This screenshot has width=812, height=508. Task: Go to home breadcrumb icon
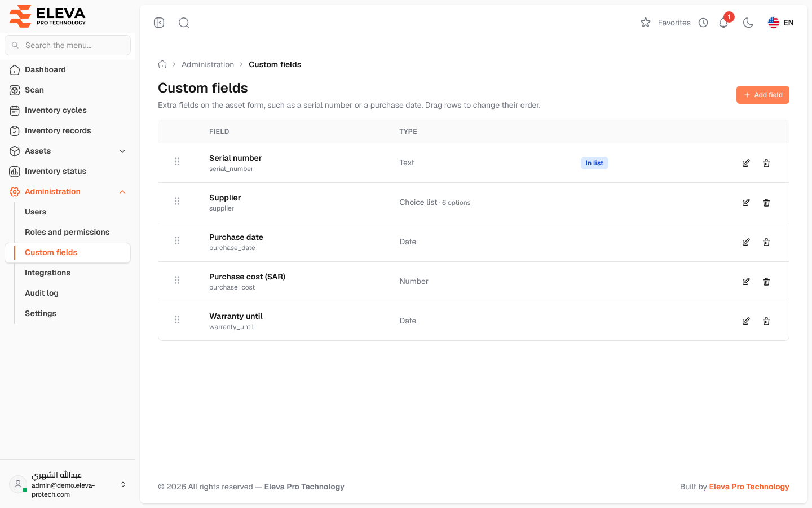(162, 64)
